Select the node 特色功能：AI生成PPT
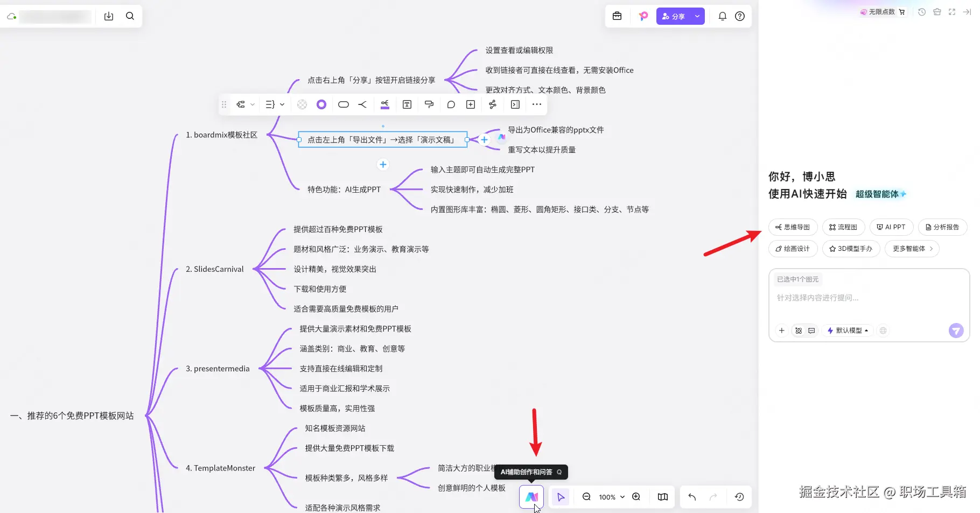Image resolution: width=980 pixels, height=513 pixels. pos(344,189)
